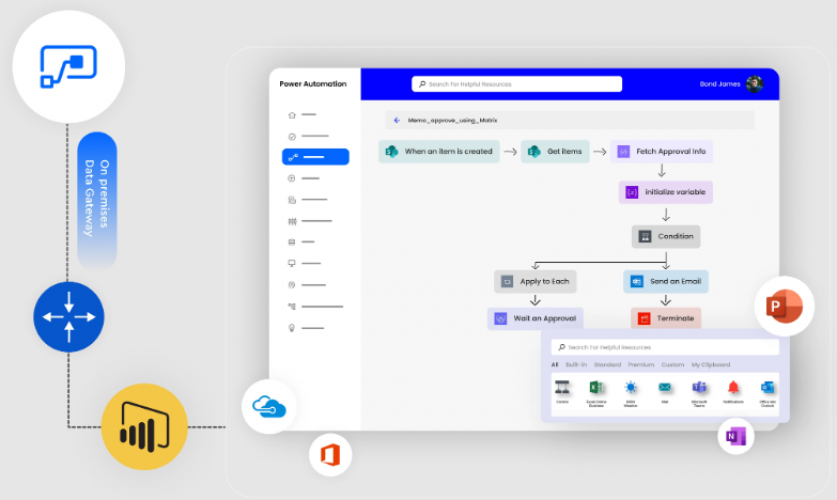
Task: Open the highlighted flows item in sidebar
Action: (x=315, y=157)
